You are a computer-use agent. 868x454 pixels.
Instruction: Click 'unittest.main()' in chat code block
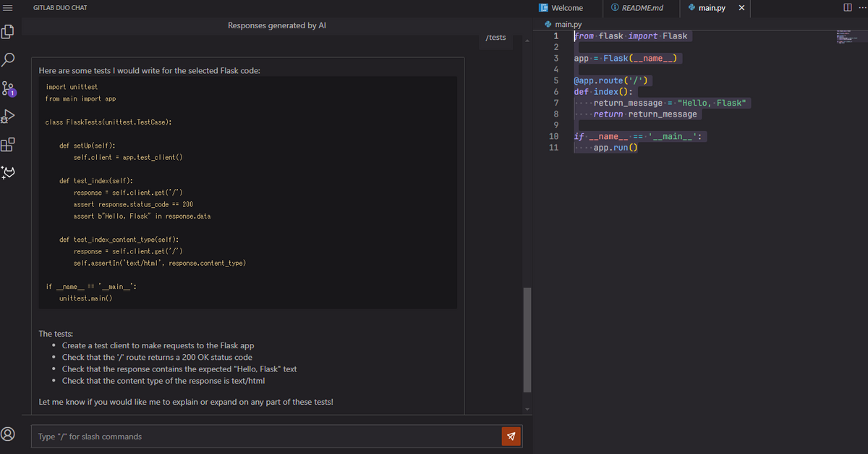pos(85,298)
